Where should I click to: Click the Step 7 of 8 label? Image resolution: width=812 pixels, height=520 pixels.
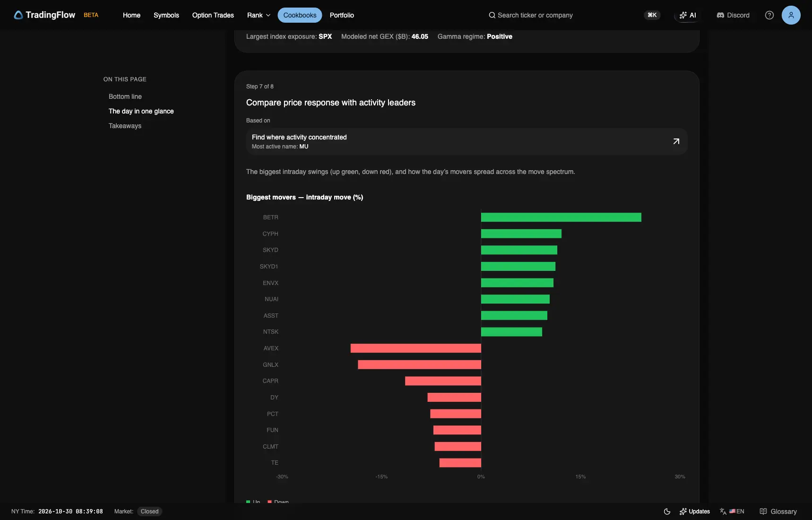point(259,87)
